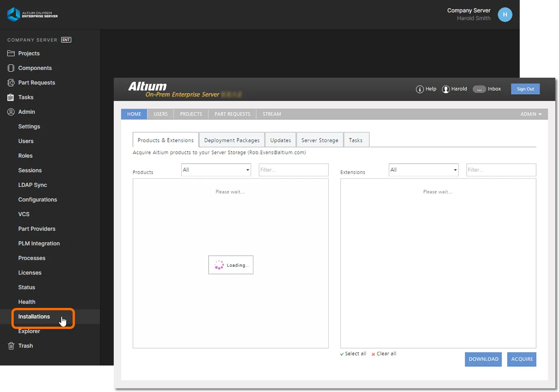Click the Inbox message indicator icon
This screenshot has height=392, width=559.
479,89
